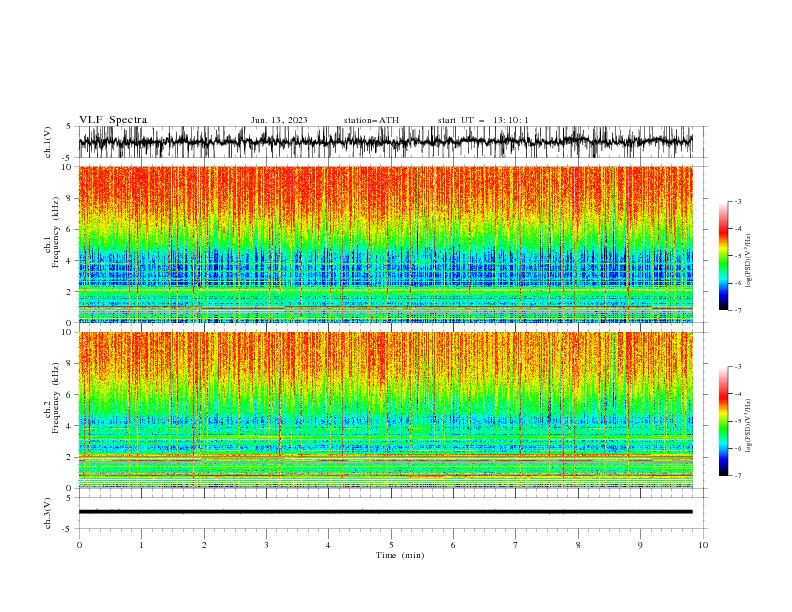Click the '2' kHz tick of ch.2 spectrogram
The width and height of the screenshot is (792, 612).
[69, 457]
